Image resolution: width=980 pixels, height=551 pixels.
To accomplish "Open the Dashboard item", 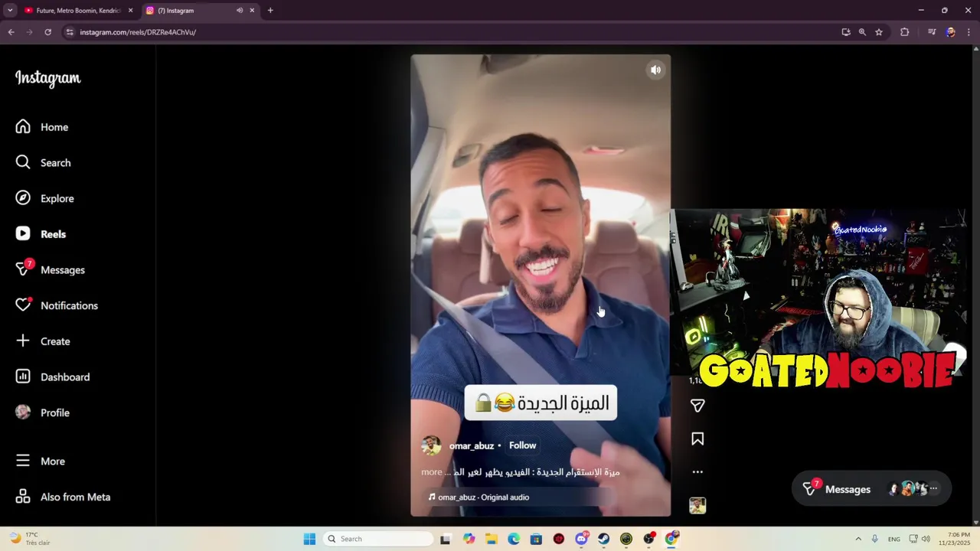I will tap(52, 377).
